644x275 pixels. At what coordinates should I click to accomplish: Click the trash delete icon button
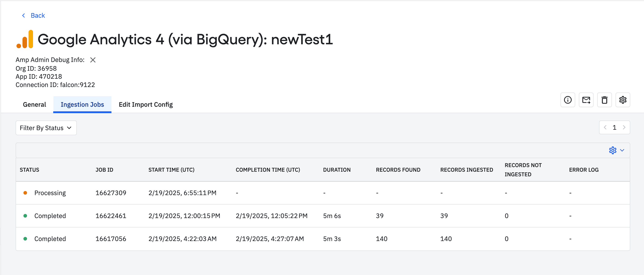click(x=604, y=100)
